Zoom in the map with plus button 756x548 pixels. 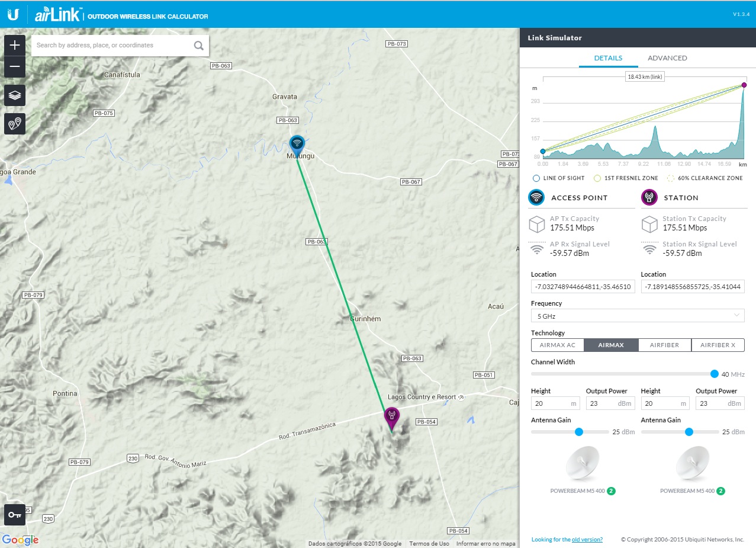click(15, 45)
